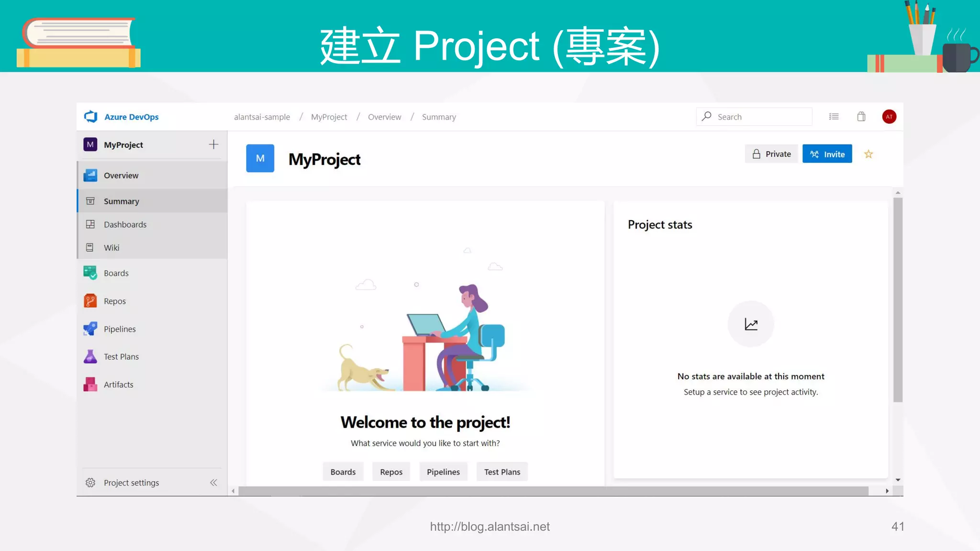The height and width of the screenshot is (551, 980).
Task: Click the search magnifier icon
Action: click(707, 116)
